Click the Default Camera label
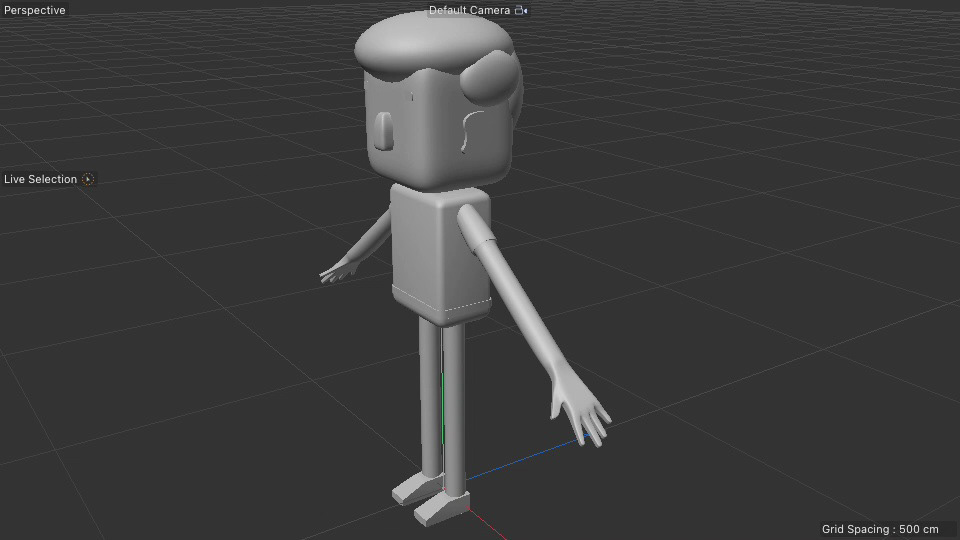Screen dimensions: 960x540 point(469,10)
